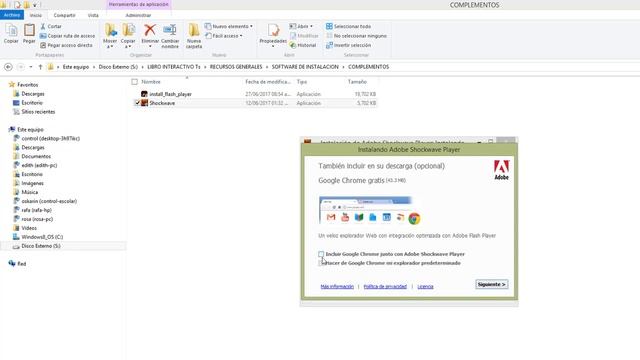Click the back navigation arrow
This screenshot has width=640, height=360.
(8, 67)
